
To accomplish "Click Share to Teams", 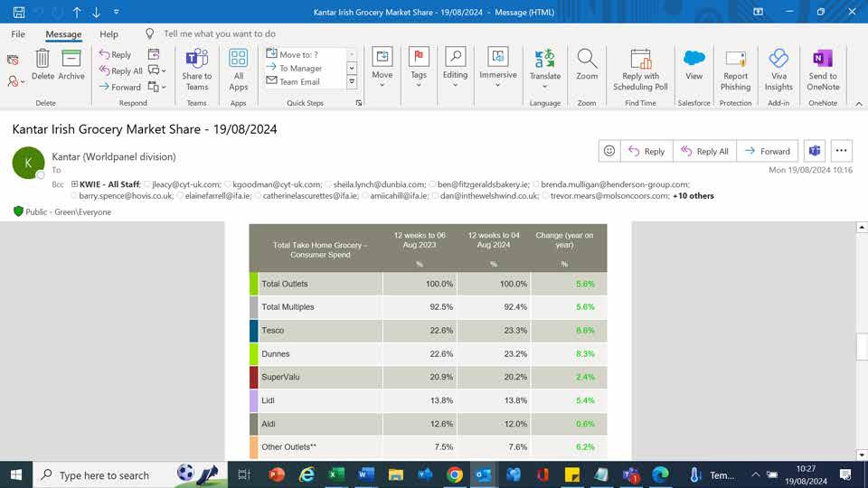I will pos(196,70).
